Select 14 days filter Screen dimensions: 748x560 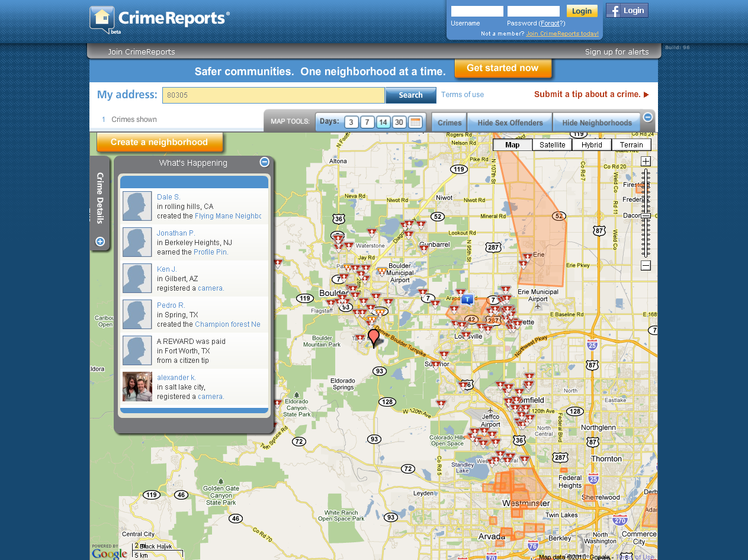(383, 122)
